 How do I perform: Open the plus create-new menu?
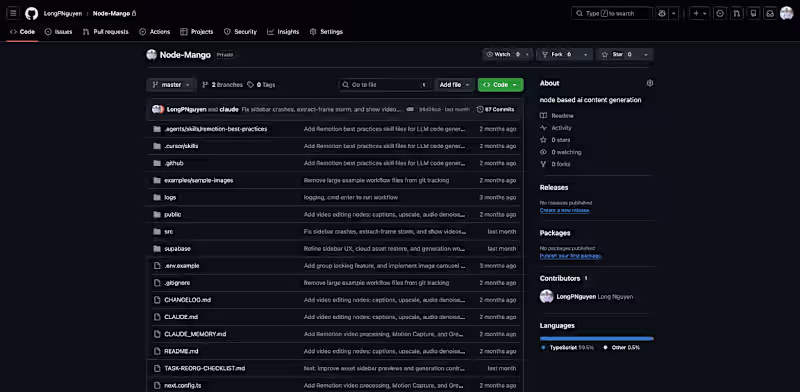coord(699,13)
